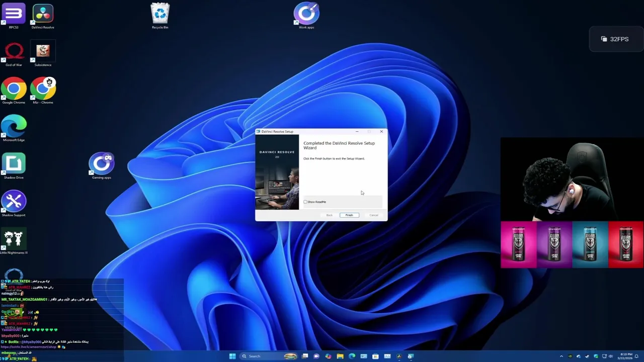Image resolution: width=644 pixels, height=362 pixels.
Task: Select the Shadow Drive desktop icon
Action: (x=14, y=166)
